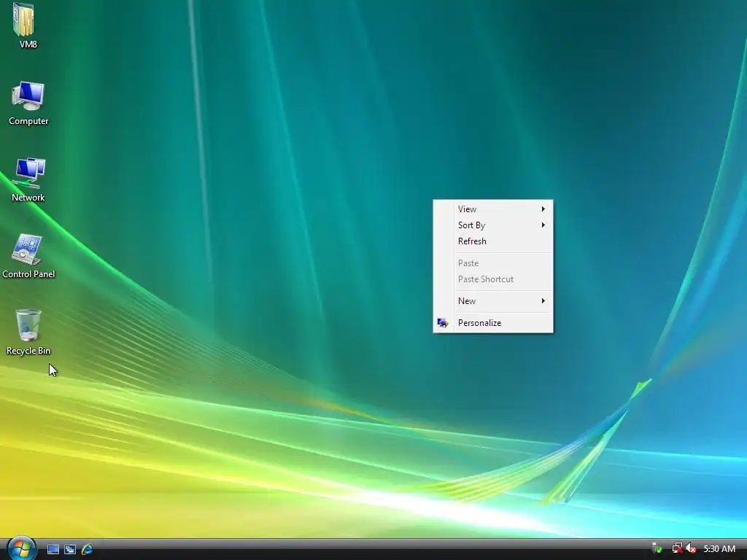Click the "Network" label text
Screen dimensions: 747x560
[28, 198]
